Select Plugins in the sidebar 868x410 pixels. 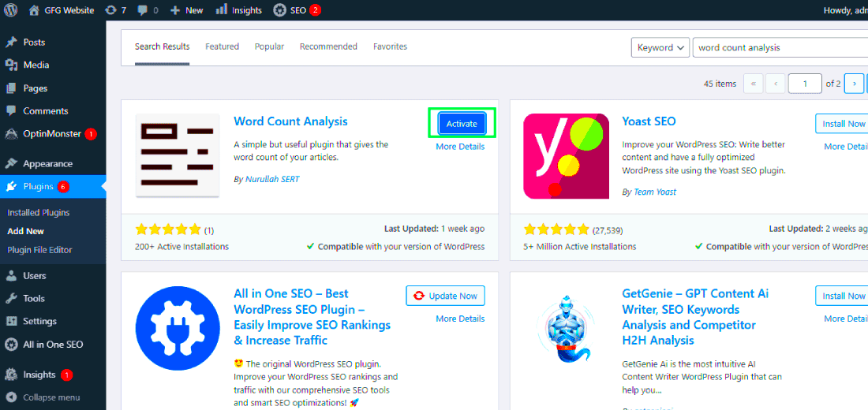[x=53, y=186]
